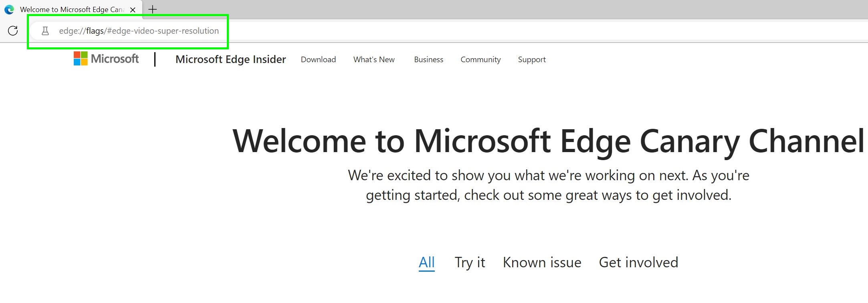868x303 pixels.
Task: Open the Microsoft Edge Insider link
Action: click(231, 59)
